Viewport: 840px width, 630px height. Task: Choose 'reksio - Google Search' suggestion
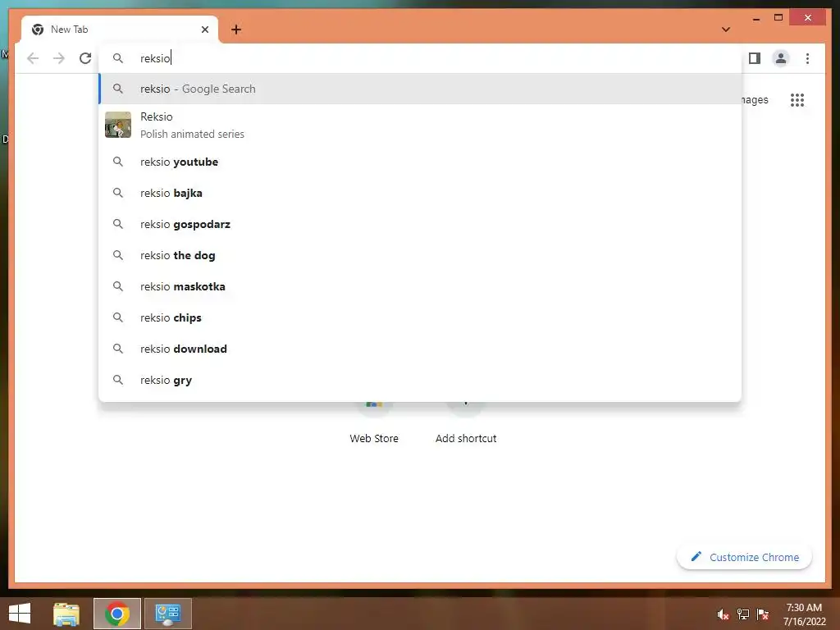421,89
